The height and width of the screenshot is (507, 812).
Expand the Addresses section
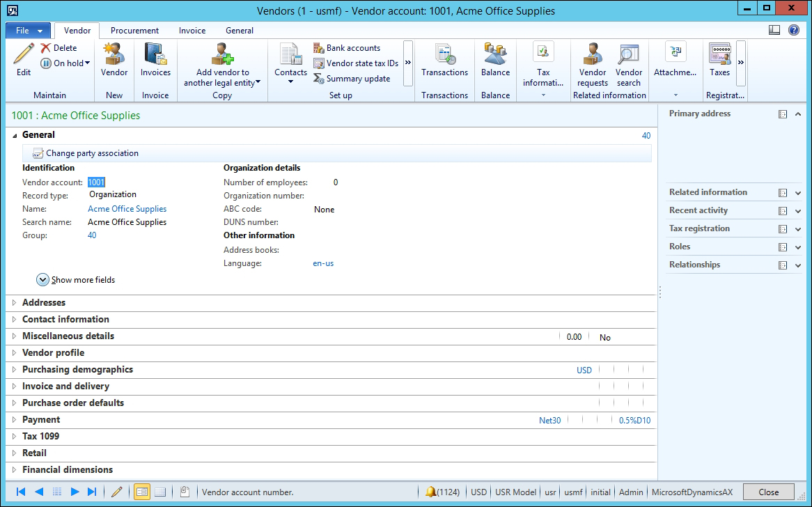[x=15, y=302]
